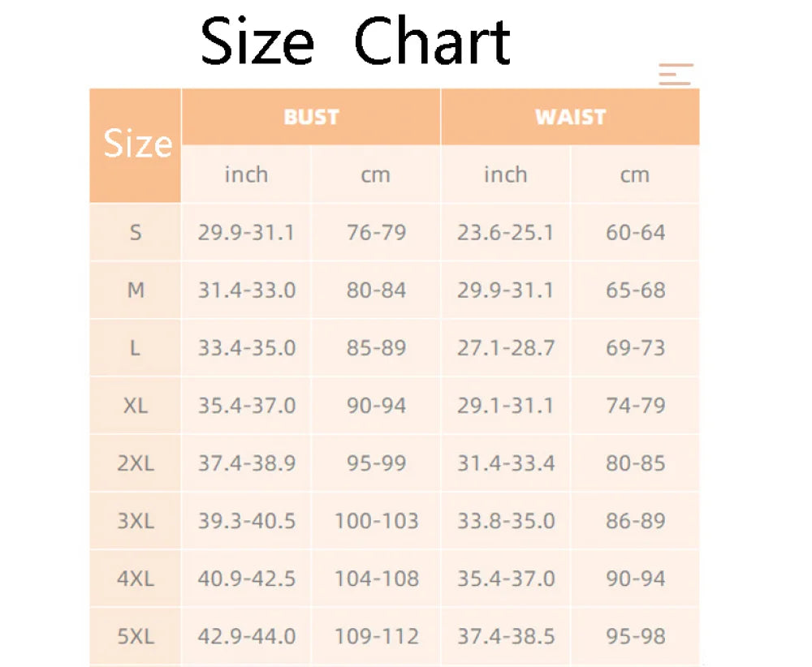The width and height of the screenshot is (812, 667).
Task: Select size 4XL row label
Action: 136,579
